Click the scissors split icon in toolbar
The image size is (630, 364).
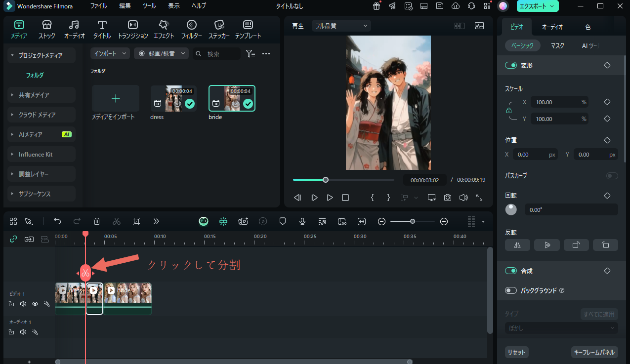[117, 221]
